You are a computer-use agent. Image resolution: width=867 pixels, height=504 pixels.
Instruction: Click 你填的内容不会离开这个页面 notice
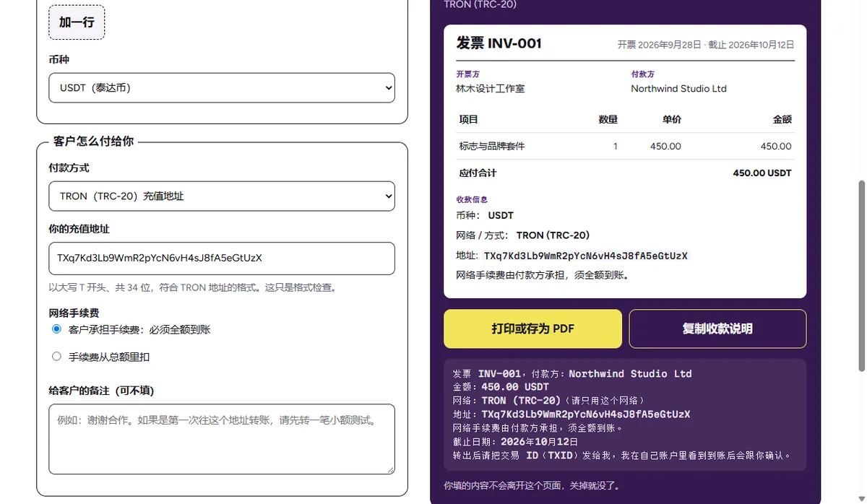pyautogui.click(x=532, y=486)
